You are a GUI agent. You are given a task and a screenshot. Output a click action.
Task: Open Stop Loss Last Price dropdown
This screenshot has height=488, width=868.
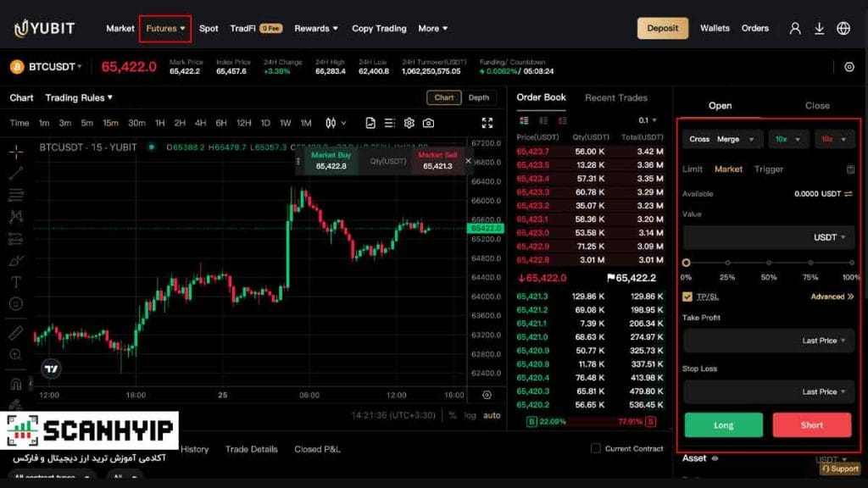824,391
